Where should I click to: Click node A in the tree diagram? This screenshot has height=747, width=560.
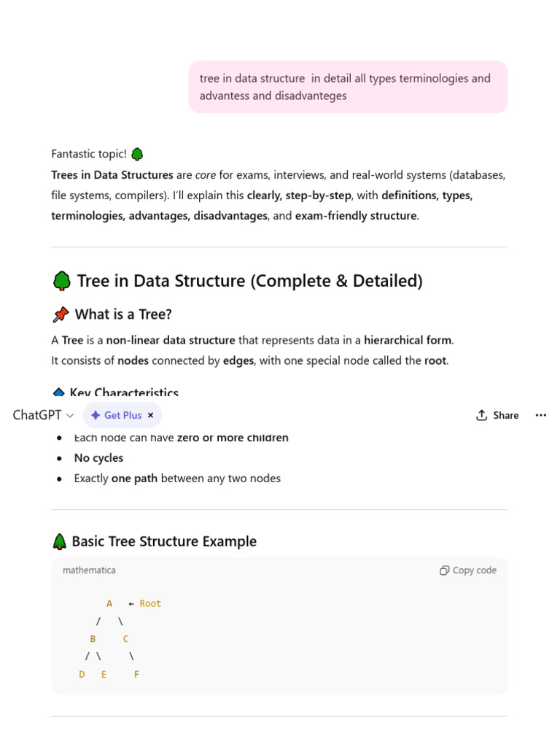(109, 603)
